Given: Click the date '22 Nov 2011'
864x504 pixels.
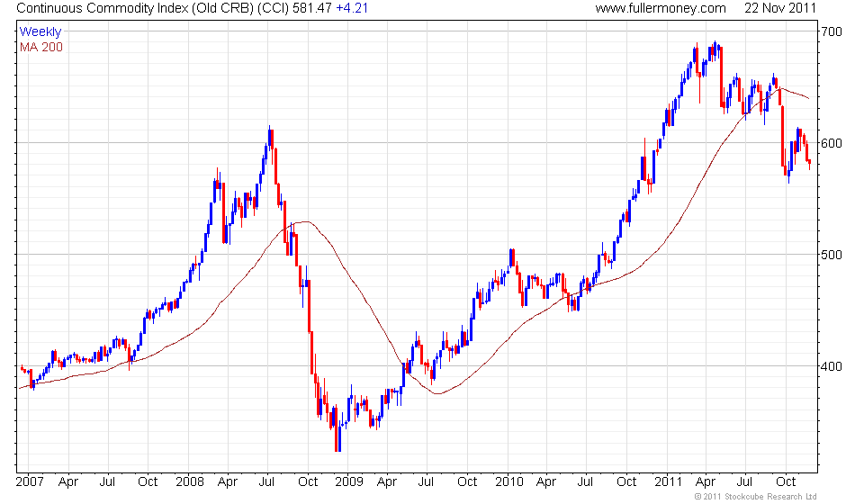Looking at the screenshot, I should point(780,8).
